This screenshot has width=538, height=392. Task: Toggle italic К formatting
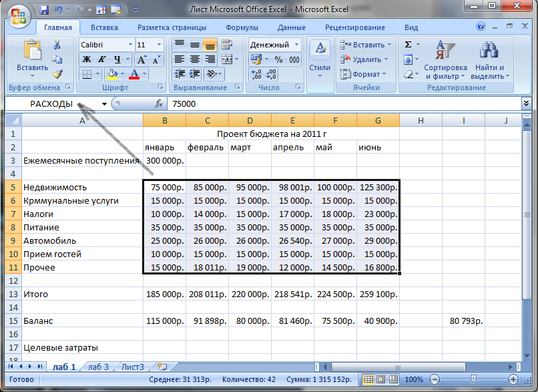coord(101,59)
